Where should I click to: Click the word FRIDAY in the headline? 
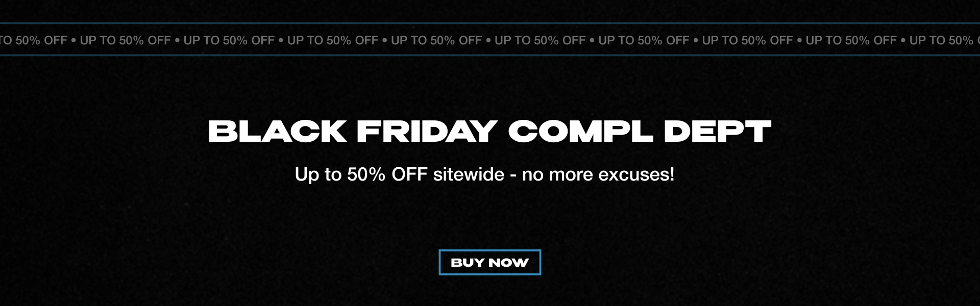click(427, 132)
